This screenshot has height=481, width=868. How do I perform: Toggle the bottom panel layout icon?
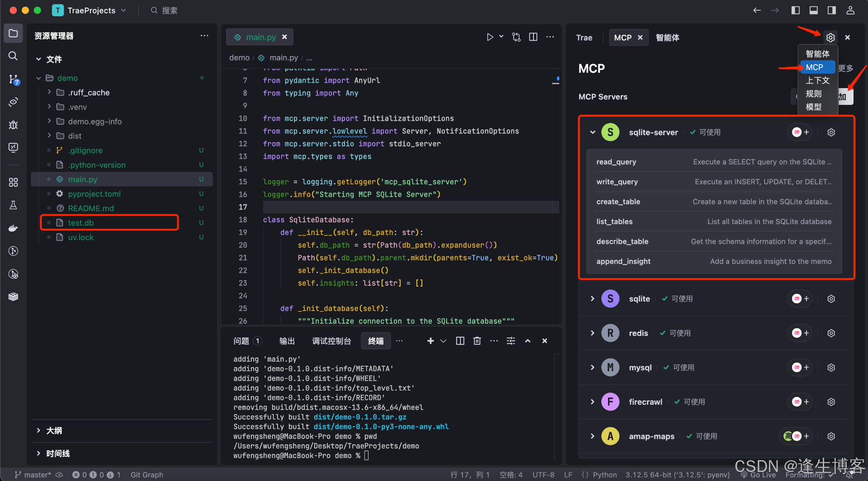(814, 10)
